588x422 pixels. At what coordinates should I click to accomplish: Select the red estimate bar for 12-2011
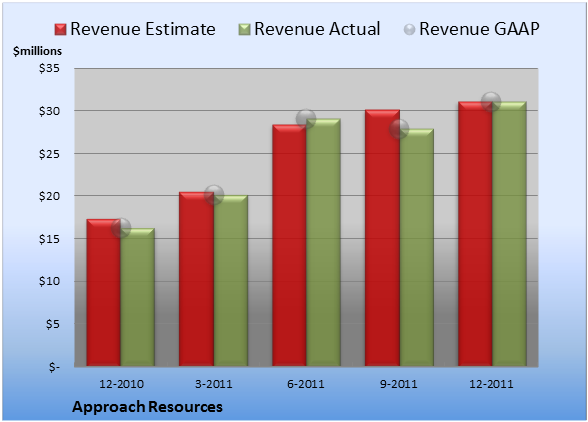coord(475,234)
